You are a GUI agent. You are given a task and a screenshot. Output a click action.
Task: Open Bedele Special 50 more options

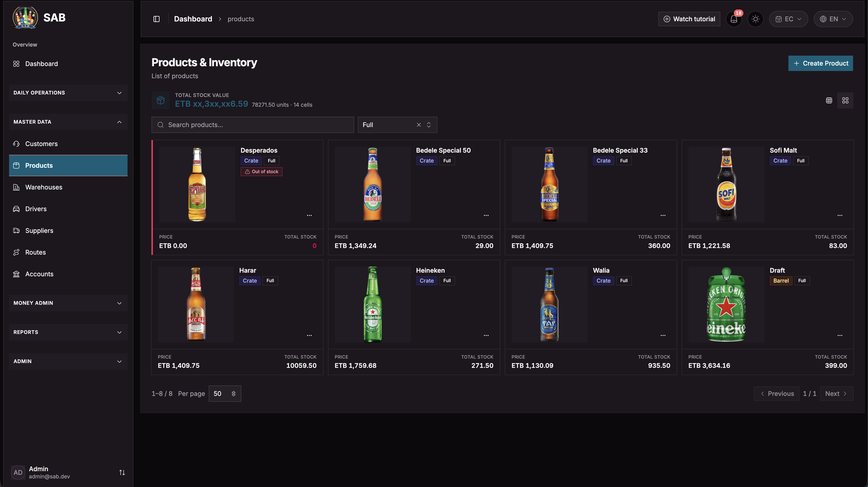click(486, 215)
